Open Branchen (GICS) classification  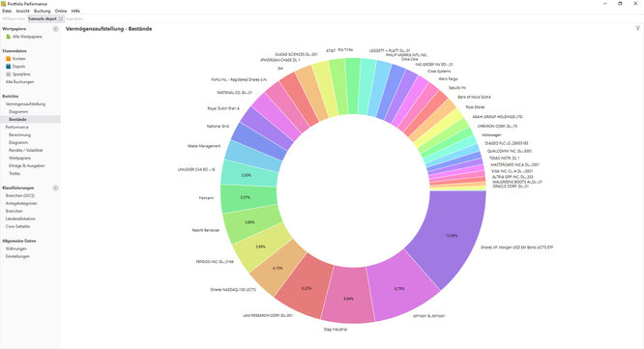coord(20,196)
